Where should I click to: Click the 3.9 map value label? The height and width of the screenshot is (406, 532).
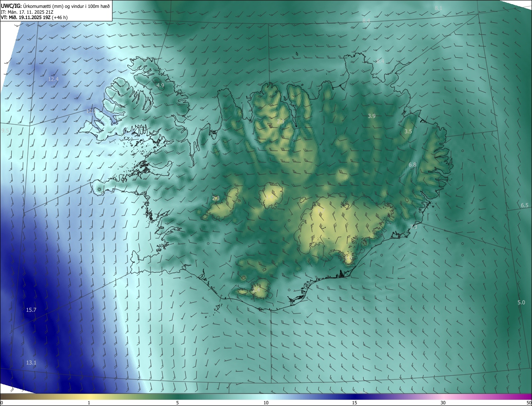point(372,116)
